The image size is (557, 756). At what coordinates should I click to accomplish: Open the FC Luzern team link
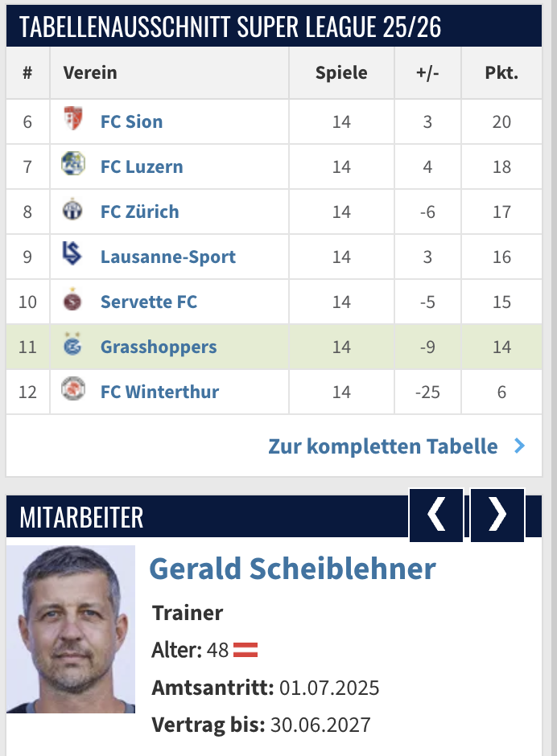[x=142, y=166]
